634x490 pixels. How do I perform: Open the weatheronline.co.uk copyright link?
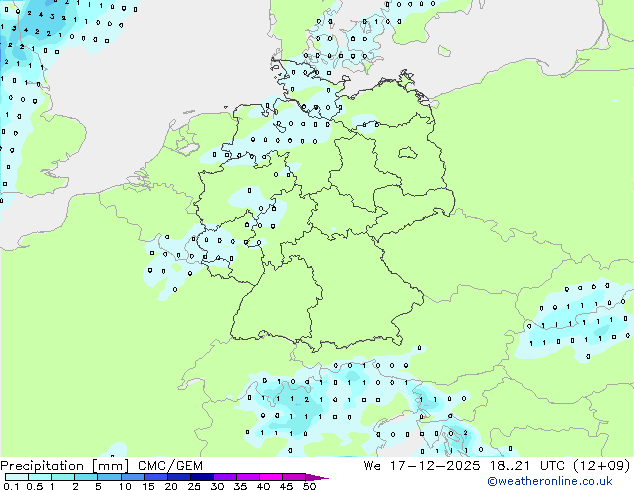(549, 481)
